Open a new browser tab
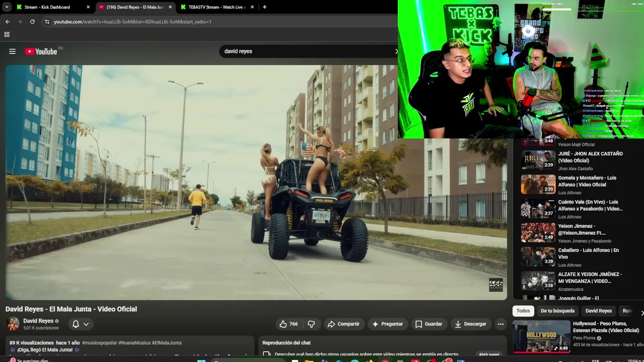The width and height of the screenshot is (644, 362). [x=265, y=7]
